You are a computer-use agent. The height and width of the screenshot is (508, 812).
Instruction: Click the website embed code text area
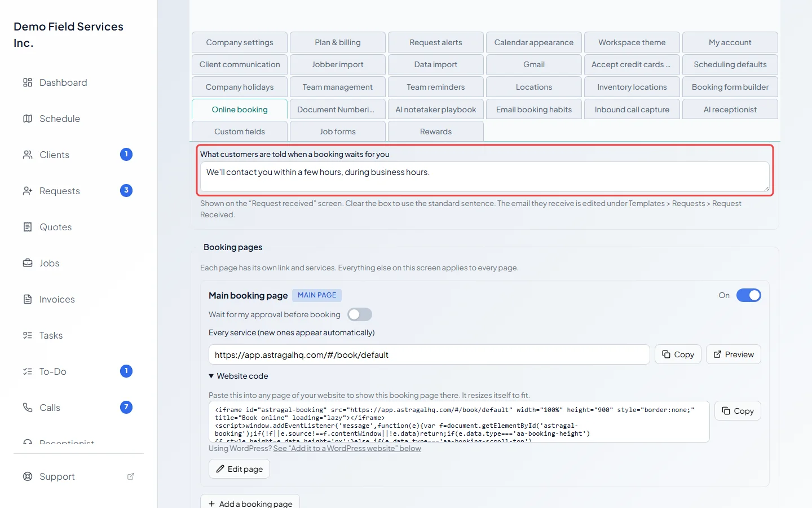459,422
